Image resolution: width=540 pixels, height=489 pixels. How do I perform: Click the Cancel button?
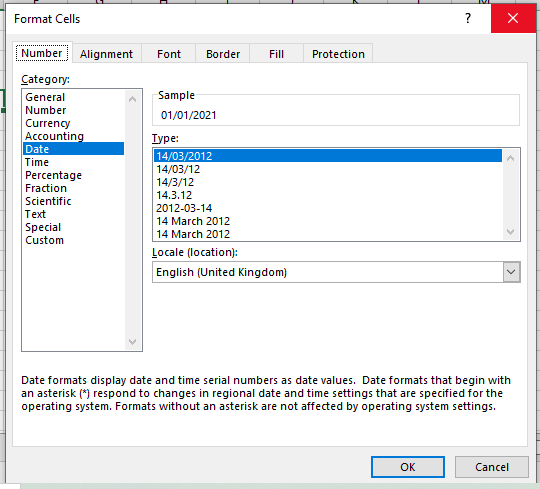(x=491, y=467)
